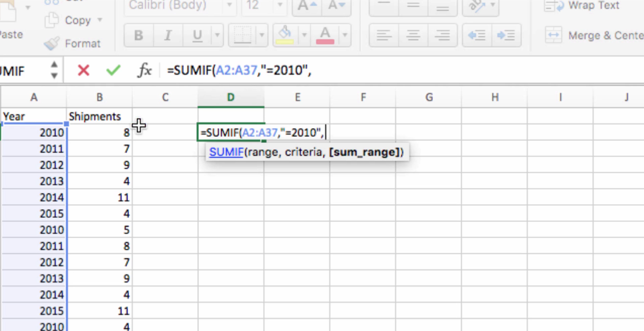Apply fill color paint bucket
Screen dimensions: 644x331
(284, 35)
